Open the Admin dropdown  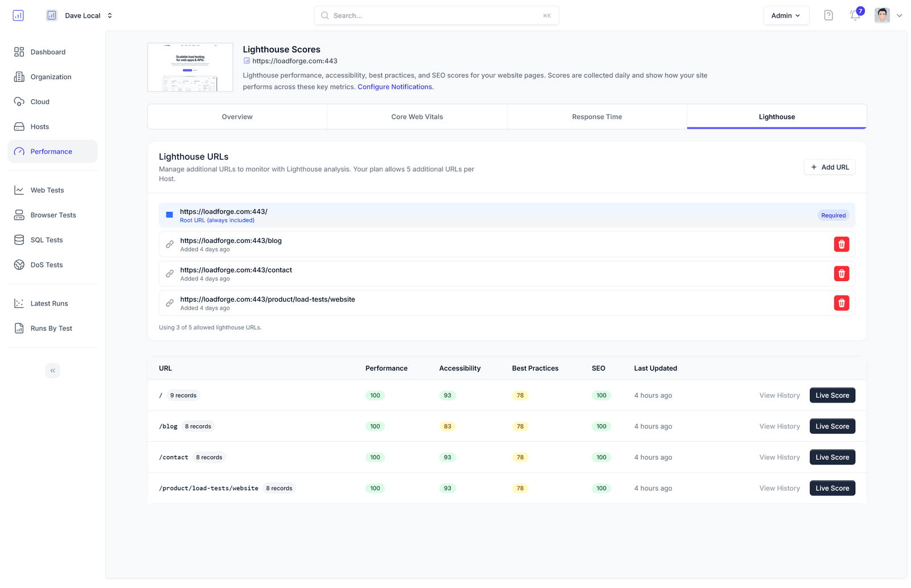click(x=786, y=15)
